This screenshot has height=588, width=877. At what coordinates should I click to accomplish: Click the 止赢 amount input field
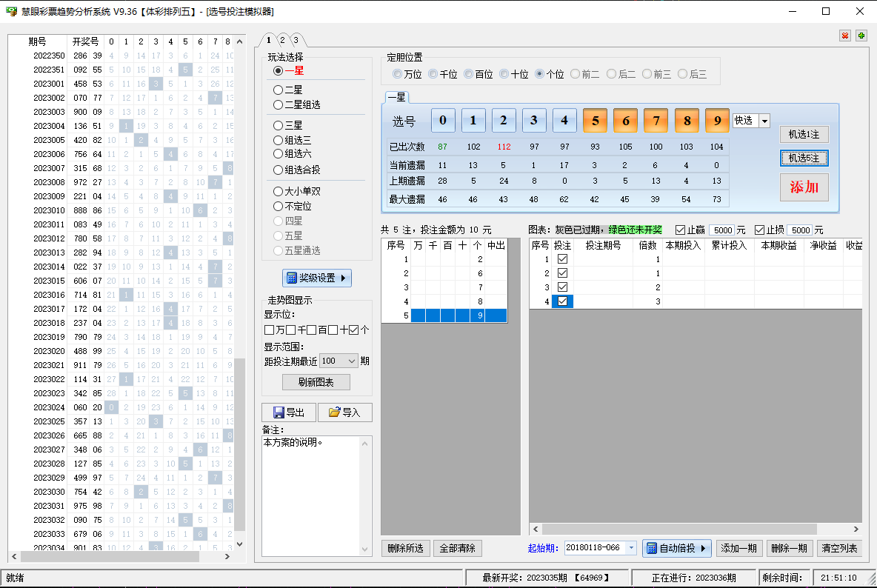point(721,230)
